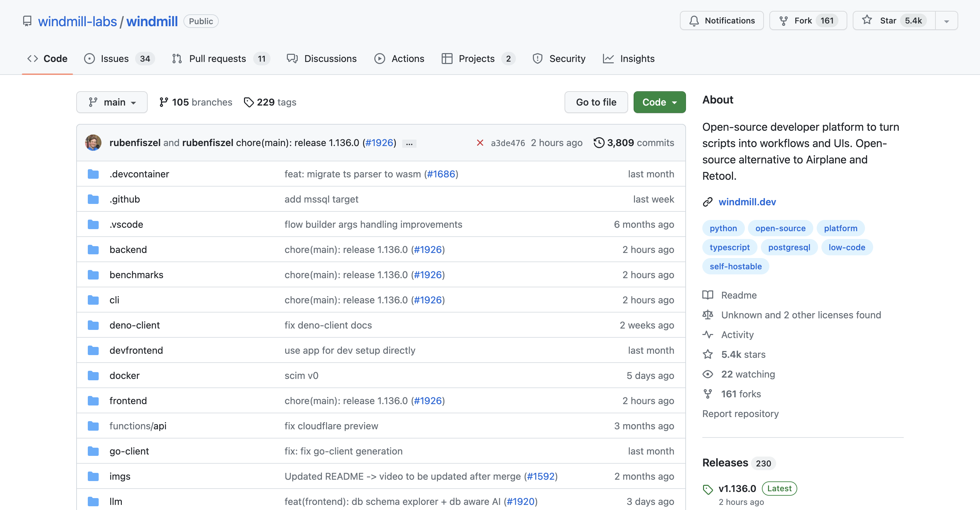
Task: Switch to the Code tab
Action: tap(47, 58)
